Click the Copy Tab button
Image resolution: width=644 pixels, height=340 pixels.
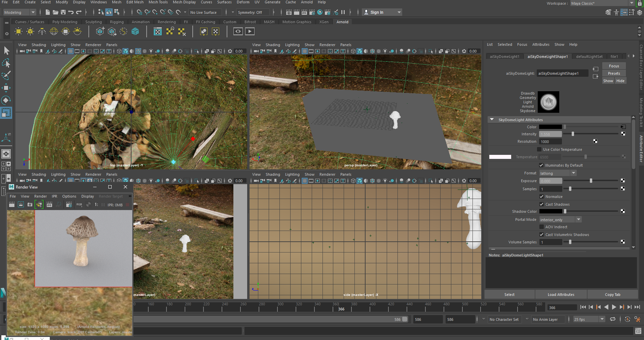[612, 295]
